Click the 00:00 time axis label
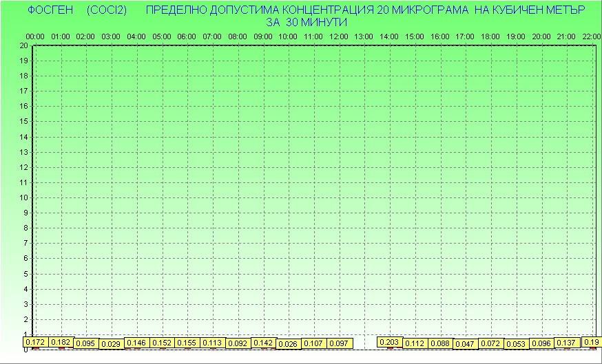The image size is (602, 364). (x=35, y=37)
